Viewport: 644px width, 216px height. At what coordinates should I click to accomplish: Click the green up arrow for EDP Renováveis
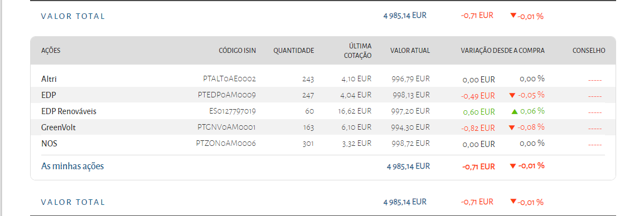coord(515,111)
